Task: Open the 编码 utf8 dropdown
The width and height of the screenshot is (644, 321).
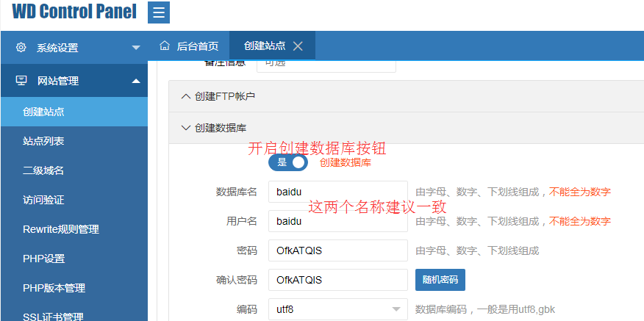Action: pos(337,309)
